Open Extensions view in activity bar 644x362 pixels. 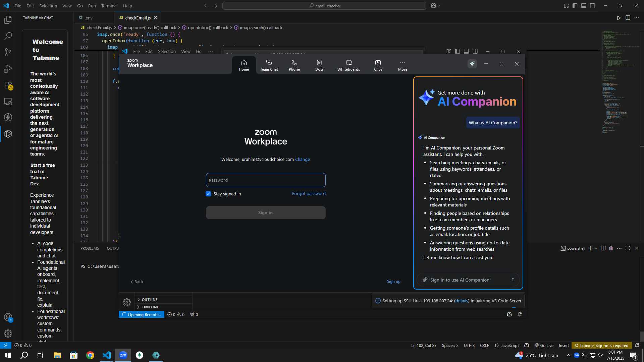click(8, 85)
